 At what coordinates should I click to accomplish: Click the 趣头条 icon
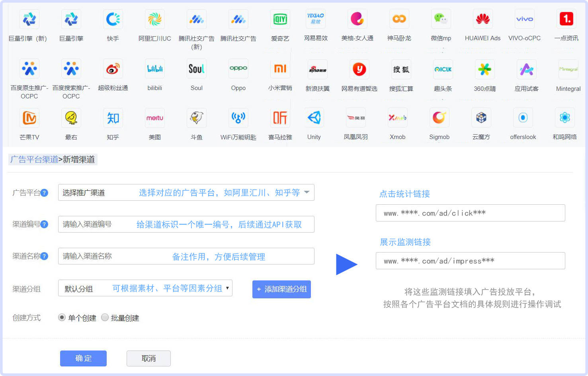[443, 69]
